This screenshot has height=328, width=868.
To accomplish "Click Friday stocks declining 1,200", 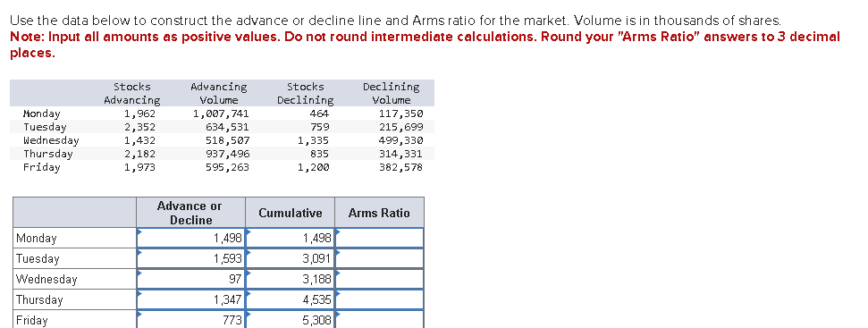I will coord(314,167).
